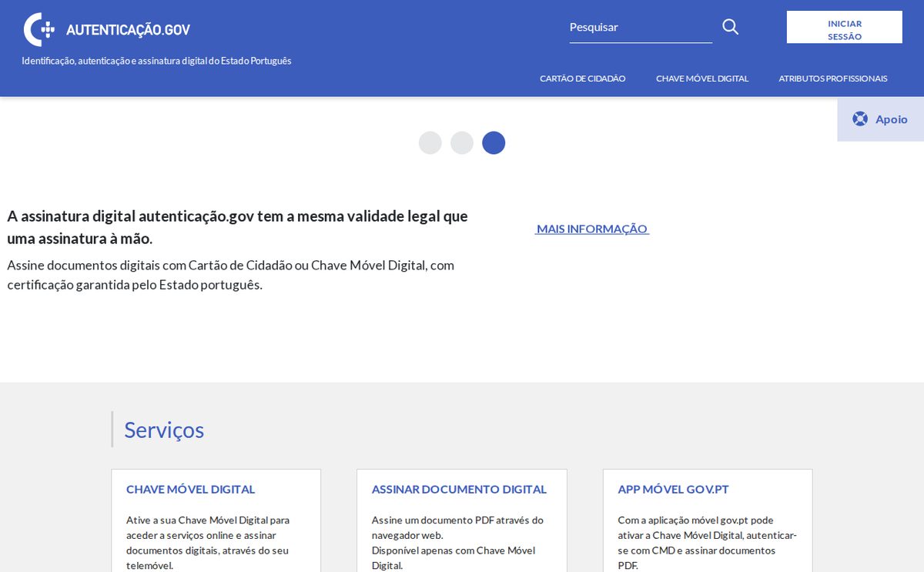Click the AUTENTICAÇÃO.GOV site title text
Screen dimensions: 924x572
click(128, 30)
